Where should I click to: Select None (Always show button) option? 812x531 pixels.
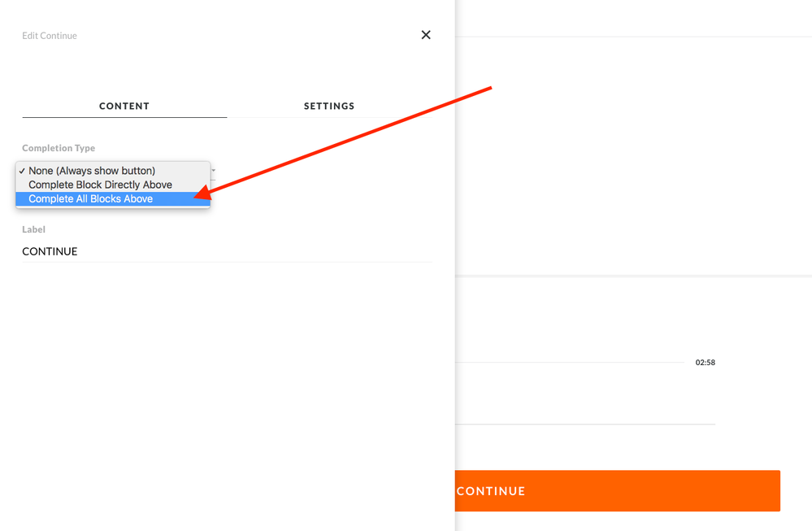click(x=92, y=171)
